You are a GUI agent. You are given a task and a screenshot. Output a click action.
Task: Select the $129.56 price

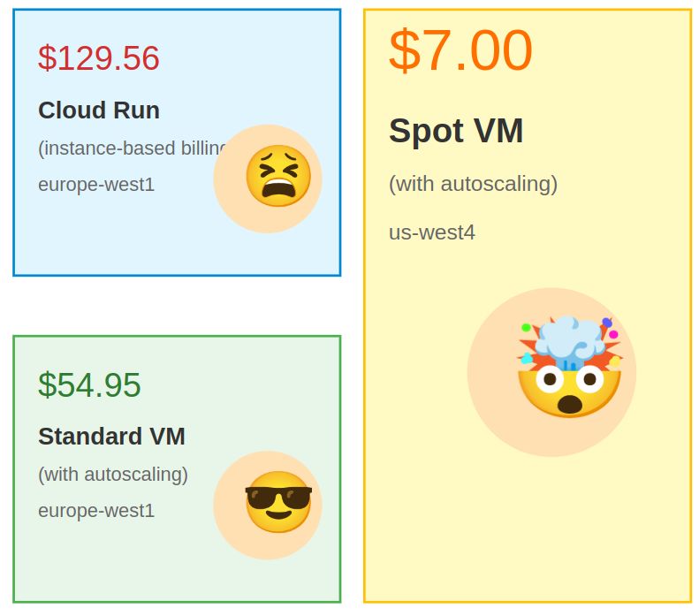tap(99, 58)
